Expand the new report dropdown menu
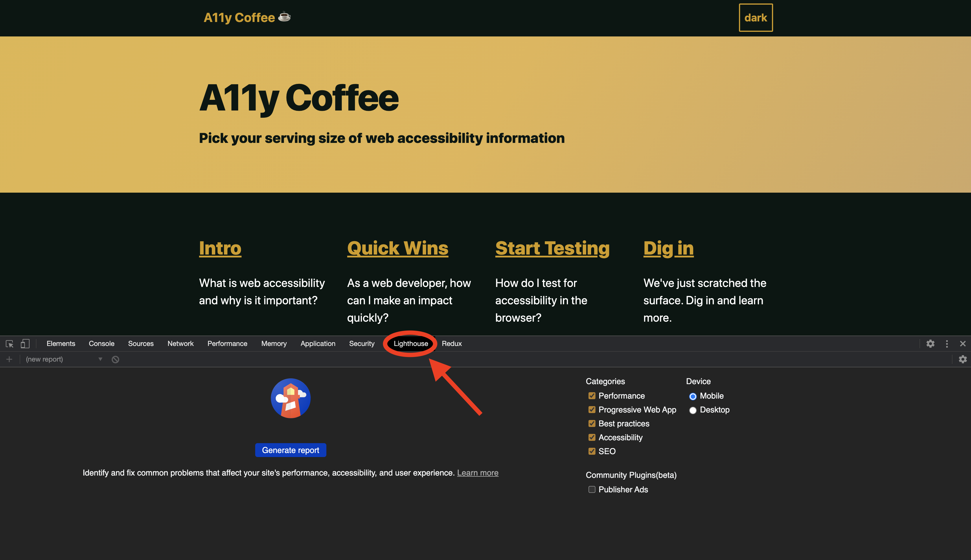Viewport: 971px width, 560px height. 99,359
